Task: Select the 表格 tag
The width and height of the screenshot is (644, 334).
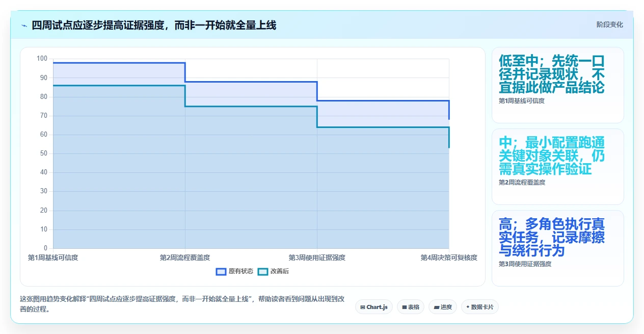Action: tap(410, 307)
